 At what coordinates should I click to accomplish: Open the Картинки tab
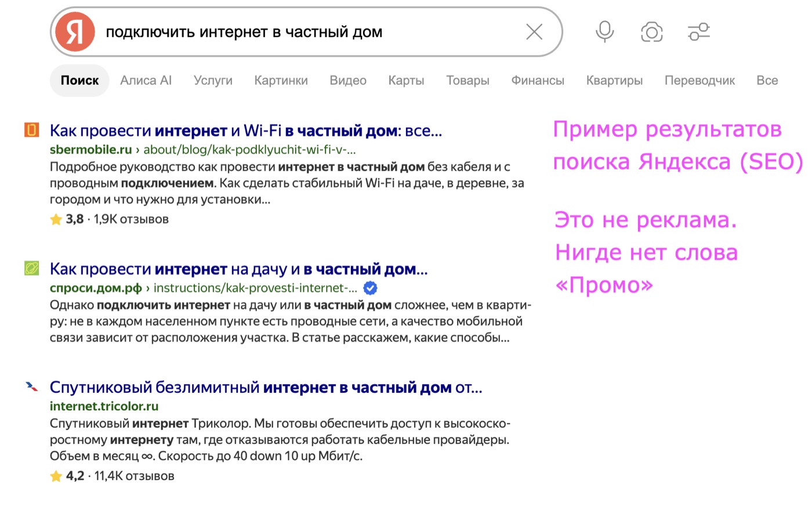(281, 81)
